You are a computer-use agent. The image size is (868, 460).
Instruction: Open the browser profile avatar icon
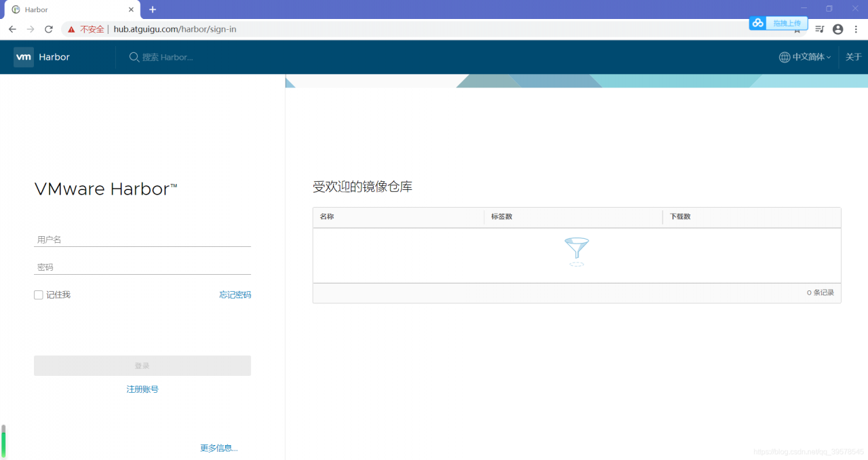pyautogui.click(x=838, y=29)
